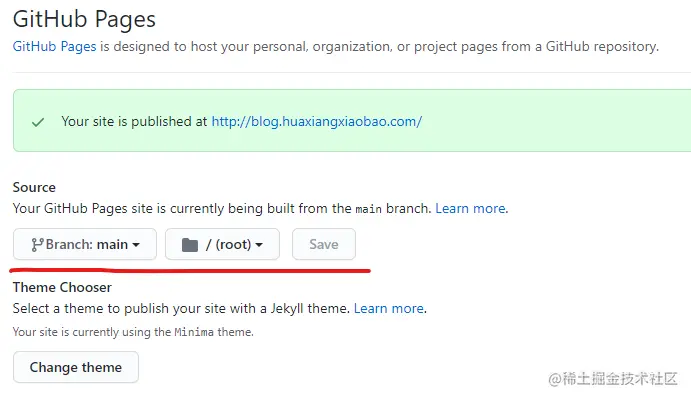The width and height of the screenshot is (691, 400).
Task: Expand the Branch: main dropdown caret
Action: click(x=136, y=245)
